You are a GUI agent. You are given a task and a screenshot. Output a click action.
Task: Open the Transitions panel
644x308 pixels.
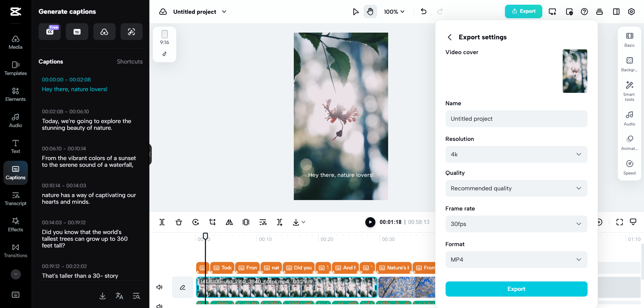pos(15,251)
